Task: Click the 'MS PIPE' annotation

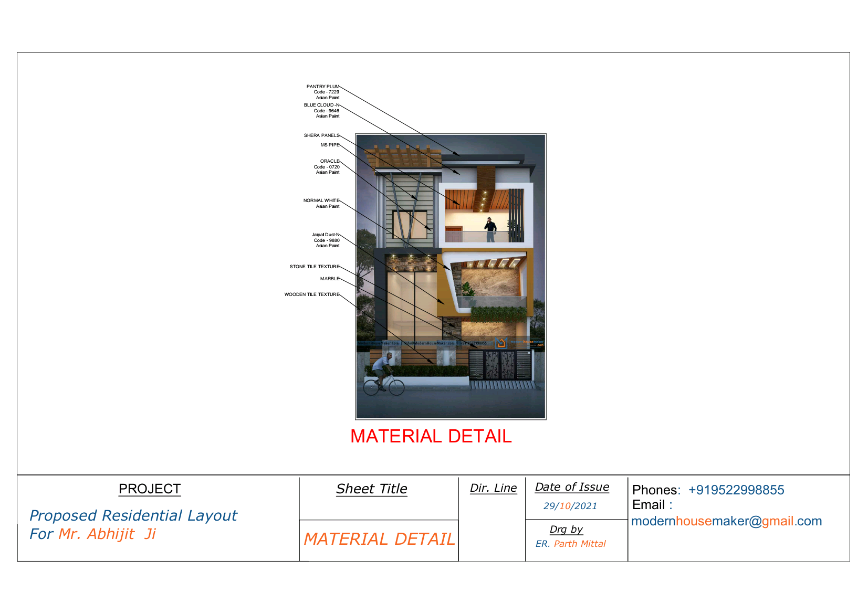Action: pyautogui.click(x=330, y=145)
